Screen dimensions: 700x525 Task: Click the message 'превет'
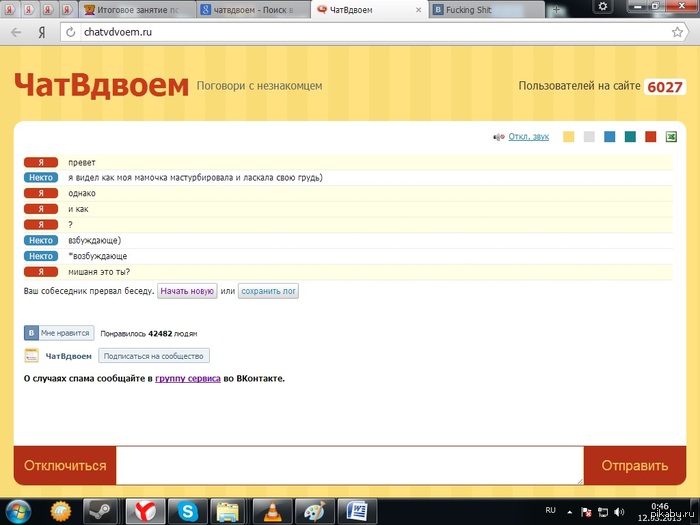coord(82,162)
